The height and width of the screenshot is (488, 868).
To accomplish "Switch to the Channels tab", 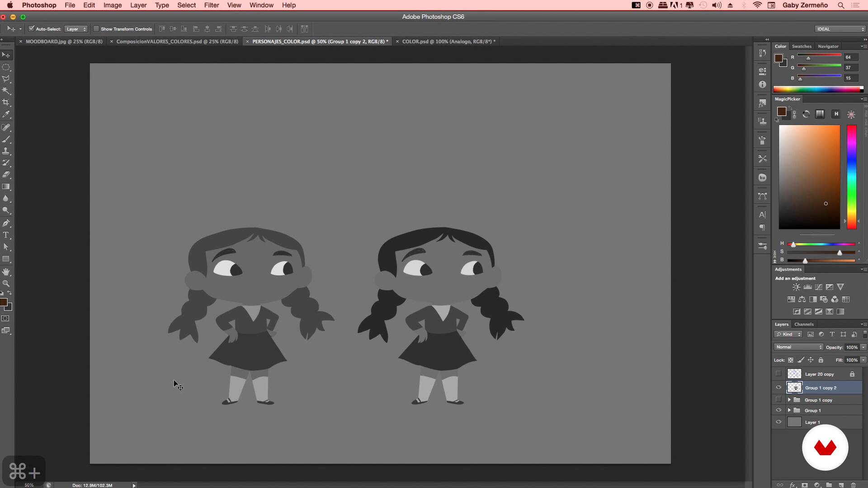I will pyautogui.click(x=804, y=324).
